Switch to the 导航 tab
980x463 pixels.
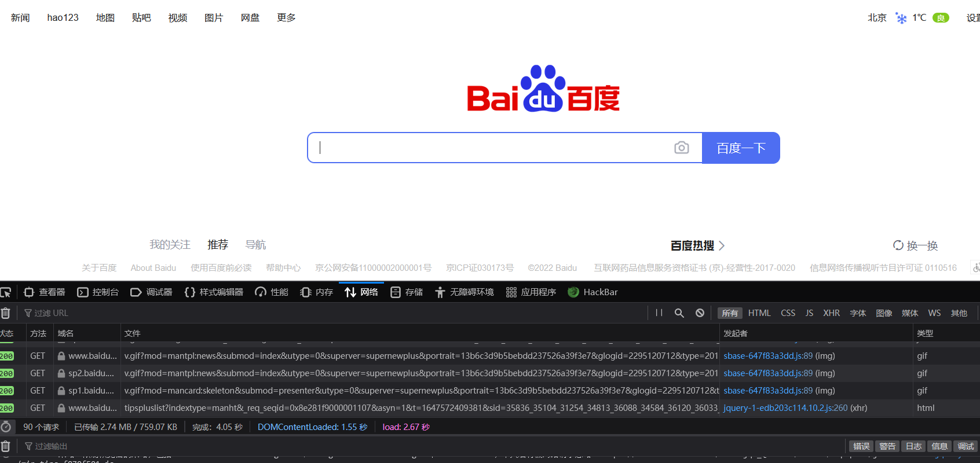click(x=255, y=245)
